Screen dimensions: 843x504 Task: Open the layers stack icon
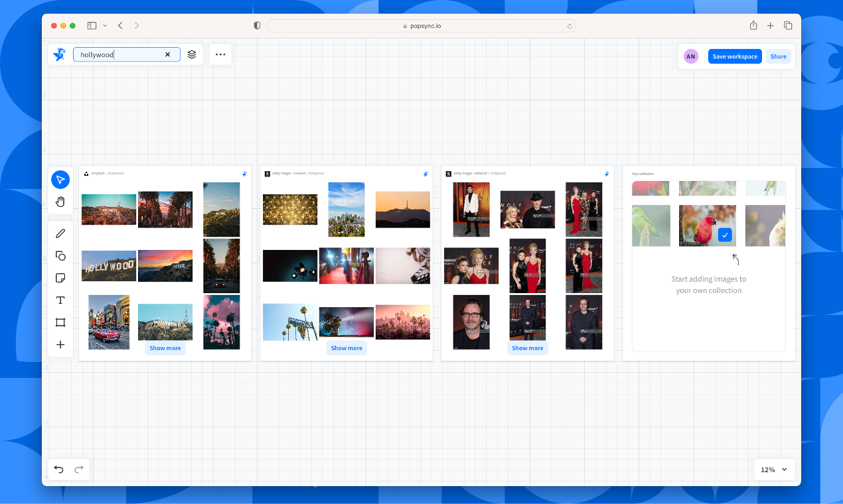192,54
